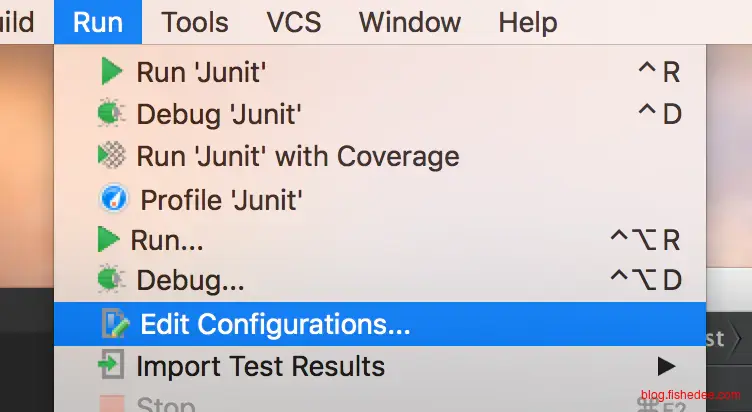Select the Debug... menu entry
Viewport: 752px width, 412px height.
pos(190,281)
